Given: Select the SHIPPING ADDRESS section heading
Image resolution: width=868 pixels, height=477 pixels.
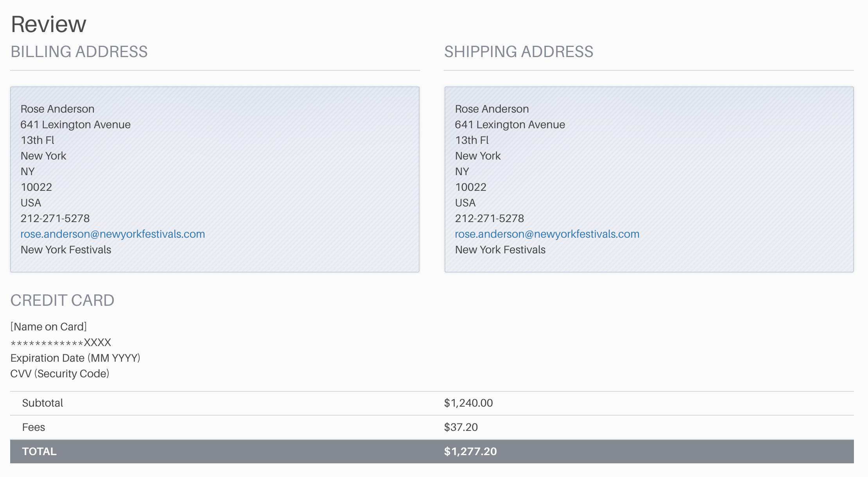Looking at the screenshot, I should (519, 52).
